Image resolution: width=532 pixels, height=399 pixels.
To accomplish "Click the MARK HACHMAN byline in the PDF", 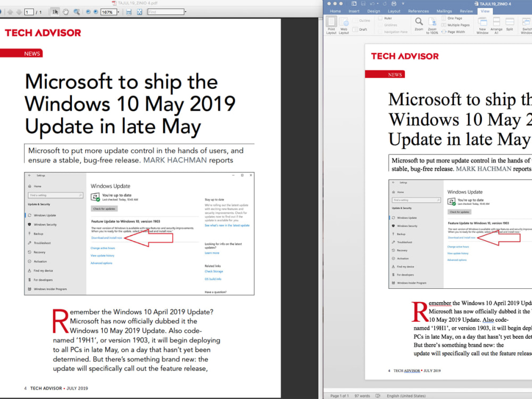I will (x=174, y=160).
